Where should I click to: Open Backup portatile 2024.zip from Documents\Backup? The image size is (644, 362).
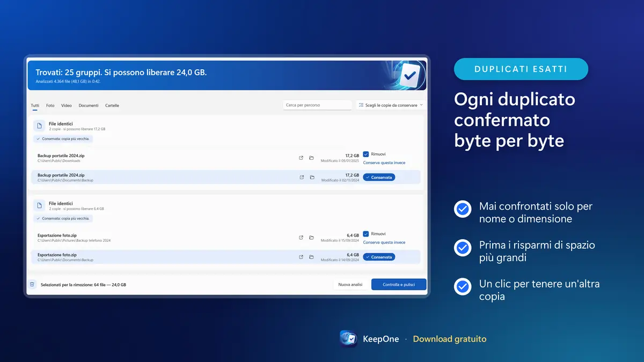click(301, 177)
